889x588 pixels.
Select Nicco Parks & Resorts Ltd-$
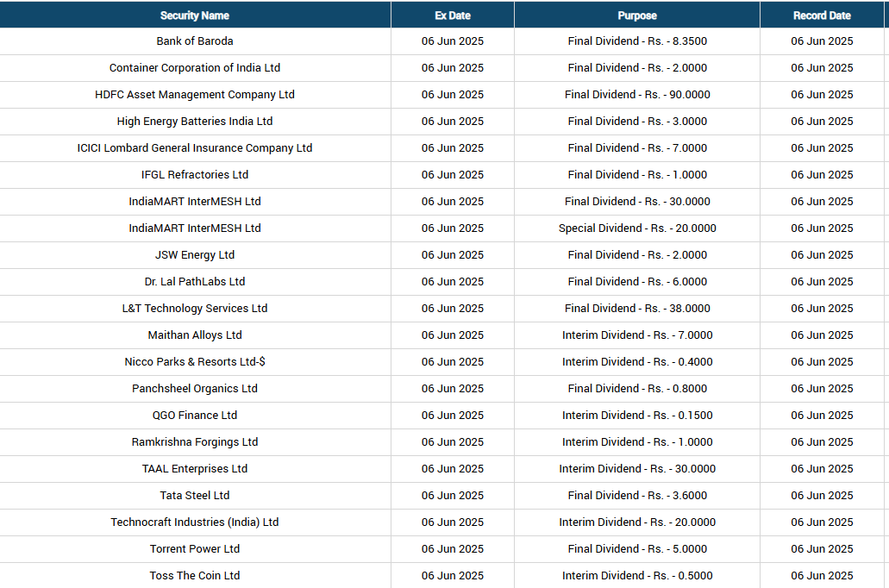pos(195,361)
